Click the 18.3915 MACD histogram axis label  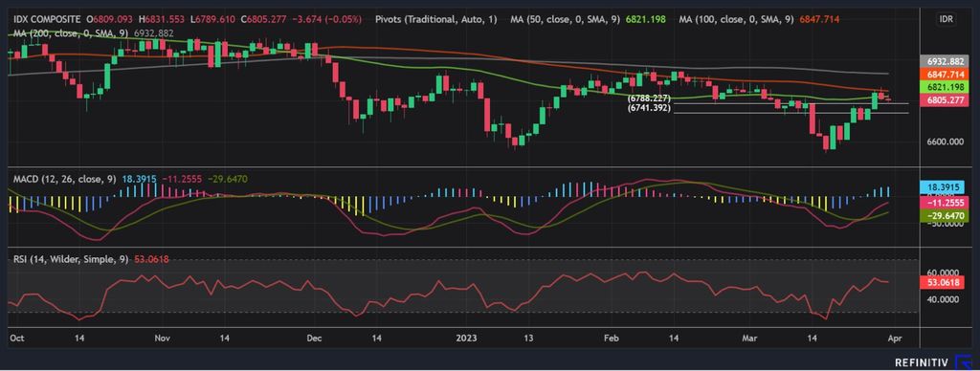coord(944,186)
